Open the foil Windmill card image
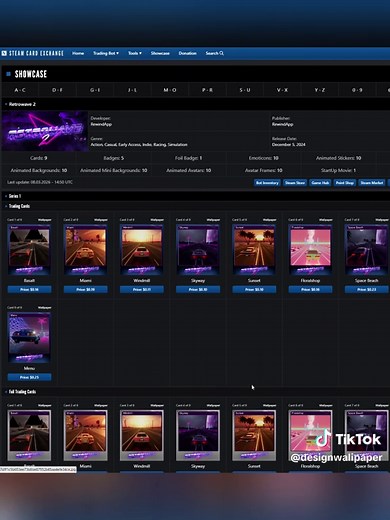This screenshot has width=390, height=520. tap(142, 435)
